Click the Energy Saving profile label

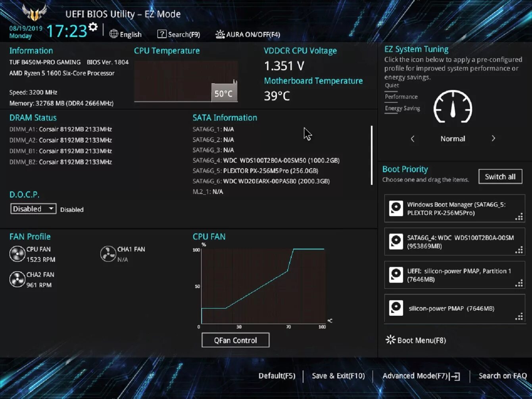point(402,108)
